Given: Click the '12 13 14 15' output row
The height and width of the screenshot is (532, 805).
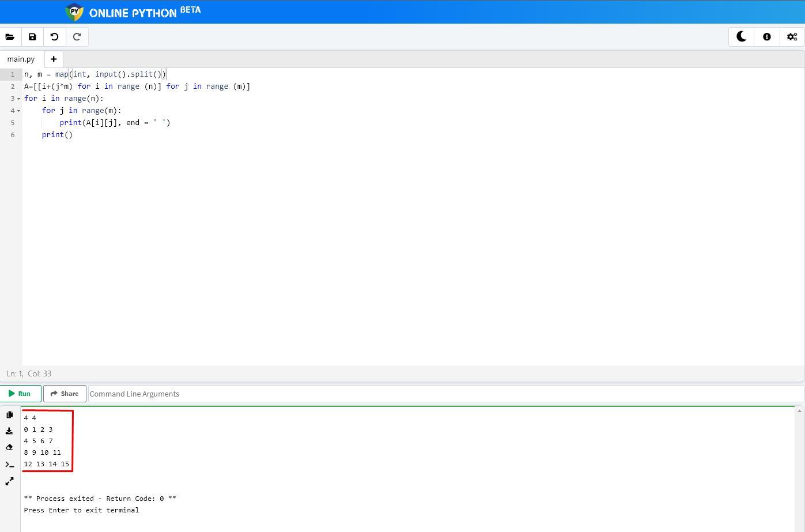Looking at the screenshot, I should pyautogui.click(x=47, y=464).
